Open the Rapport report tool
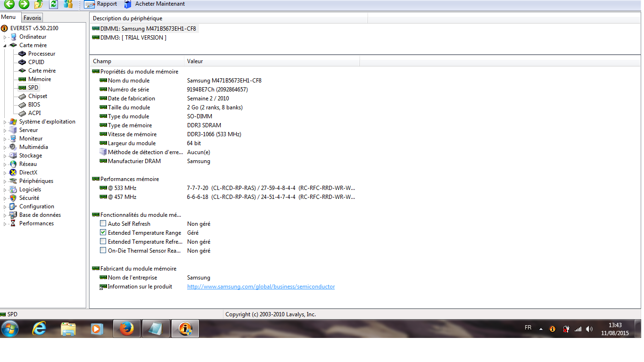Screen dimensions: 644x362 (x=101, y=4)
